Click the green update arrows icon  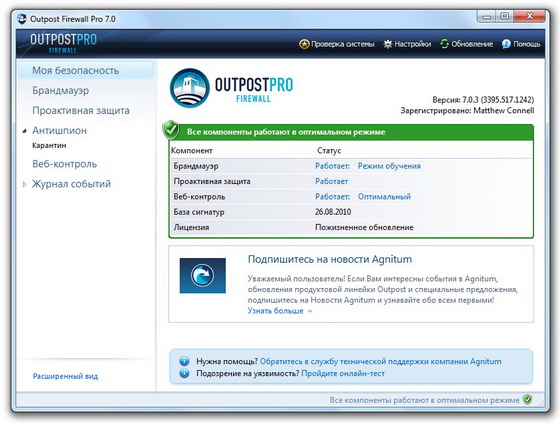coord(444,44)
